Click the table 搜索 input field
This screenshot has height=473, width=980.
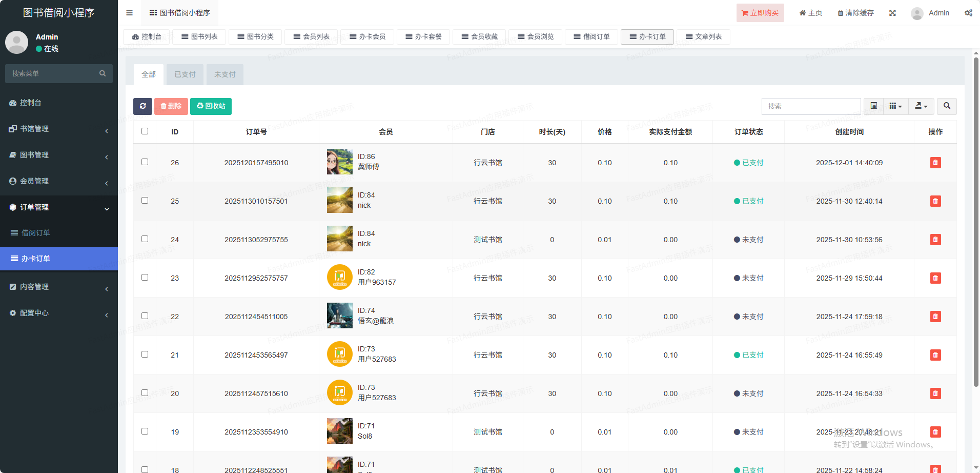811,106
